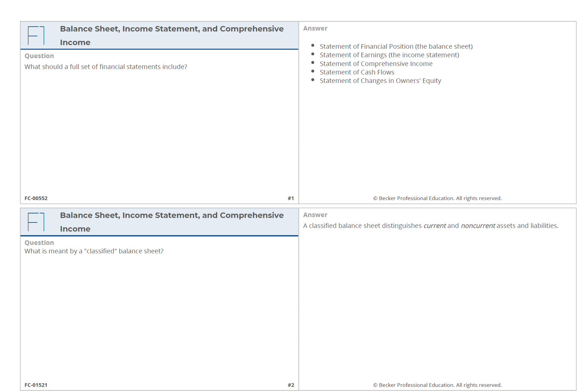Select Statement of Changes in Owners' Equity

[380, 81]
